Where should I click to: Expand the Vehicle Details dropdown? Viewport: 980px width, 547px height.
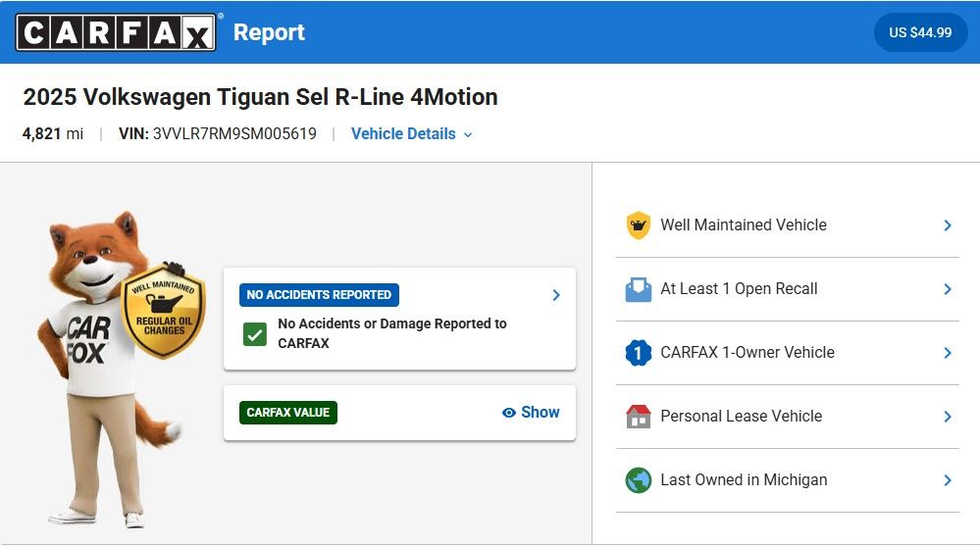click(411, 133)
